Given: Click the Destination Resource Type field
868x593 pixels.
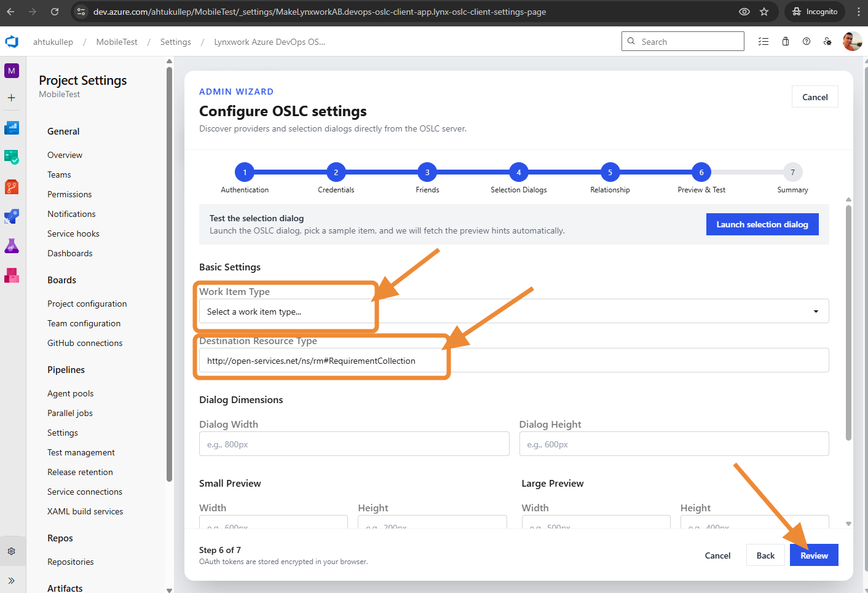Looking at the screenshot, I should (x=514, y=361).
